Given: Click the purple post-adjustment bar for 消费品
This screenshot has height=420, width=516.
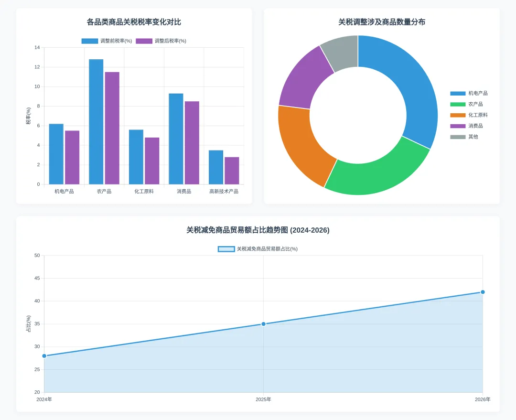Looking at the screenshot, I should [192, 143].
